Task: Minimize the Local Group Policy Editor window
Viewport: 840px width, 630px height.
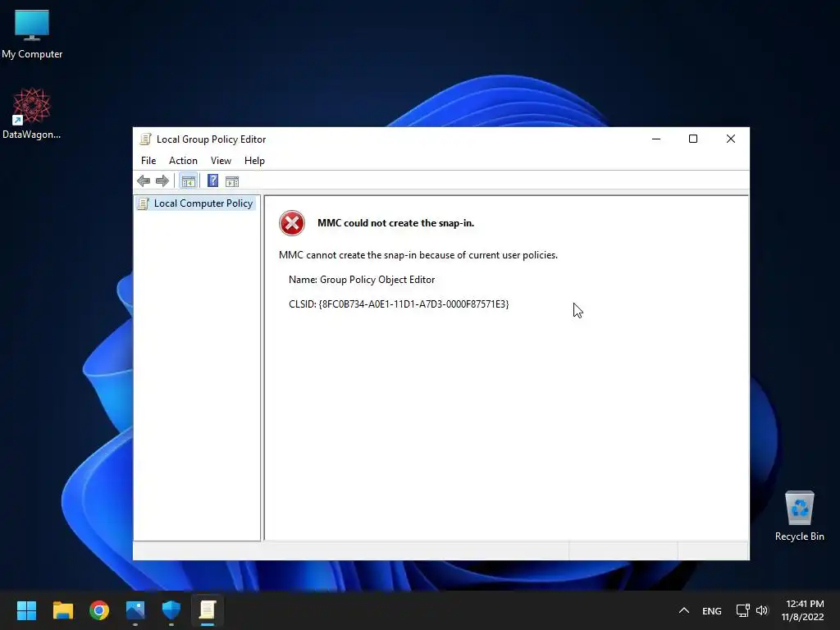Action: point(656,139)
